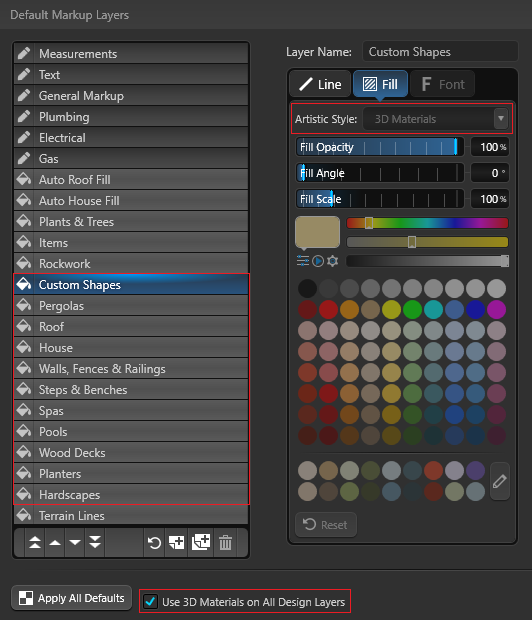Viewport: 532px width, 620px height.
Task: Select the Custom Shapes layer
Action: (x=131, y=284)
